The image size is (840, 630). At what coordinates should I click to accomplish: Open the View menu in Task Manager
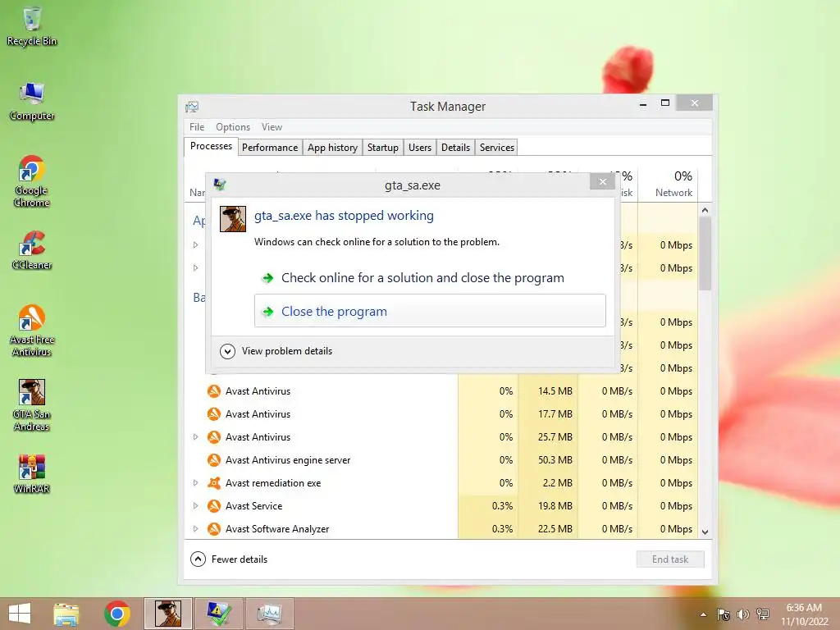[x=272, y=127]
